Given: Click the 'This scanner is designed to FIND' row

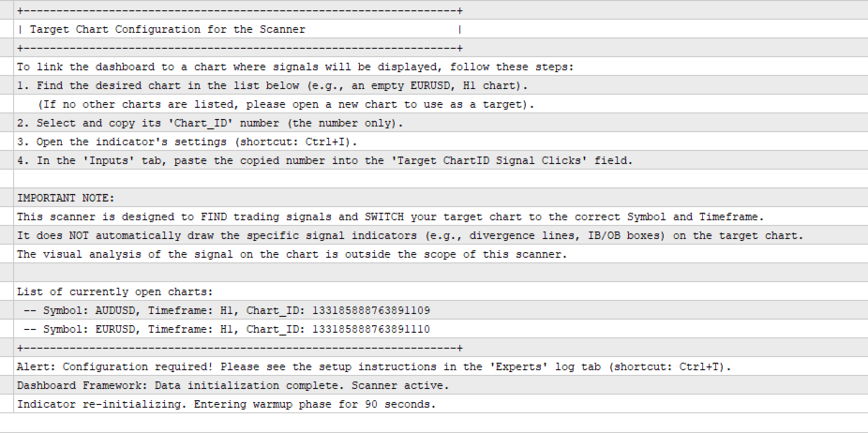Looking at the screenshot, I should point(441,216).
